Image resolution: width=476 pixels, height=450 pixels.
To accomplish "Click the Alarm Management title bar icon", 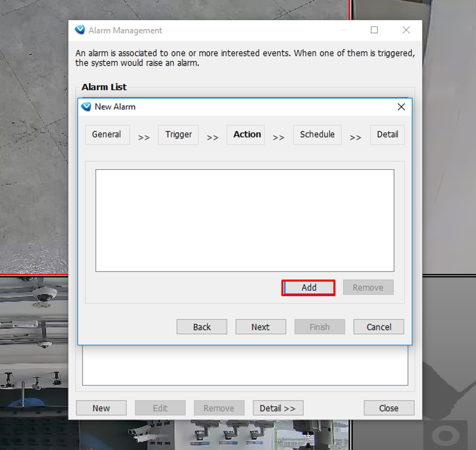I will [80, 30].
